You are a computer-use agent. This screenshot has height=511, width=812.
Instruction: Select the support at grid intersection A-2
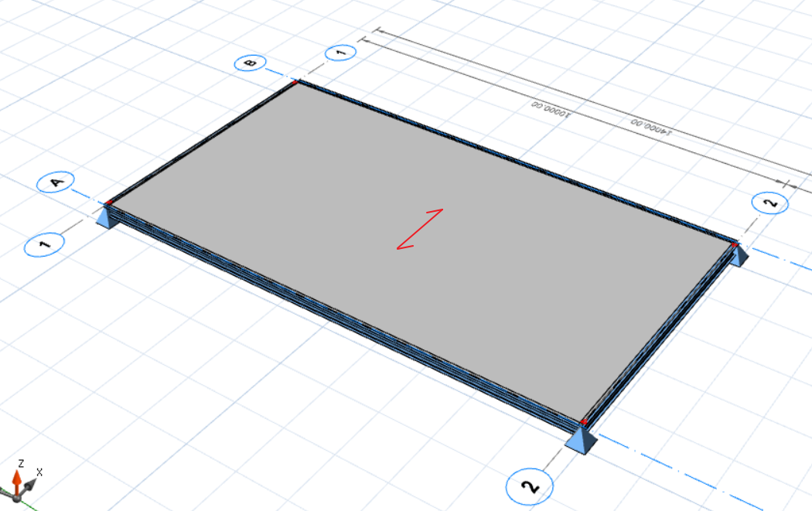coord(581,440)
